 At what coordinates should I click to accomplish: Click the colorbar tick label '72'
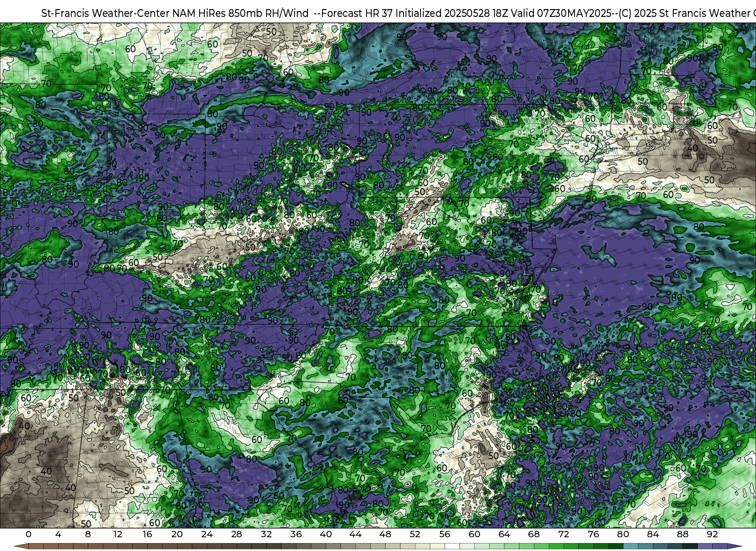[563, 534]
